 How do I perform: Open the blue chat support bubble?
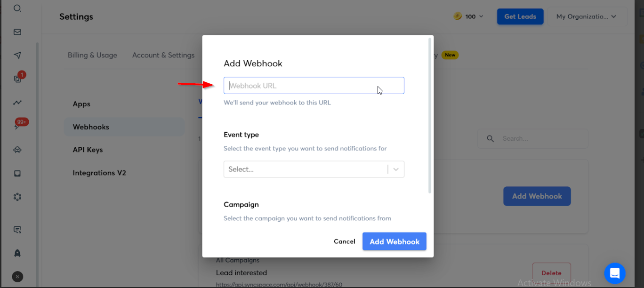click(x=614, y=273)
